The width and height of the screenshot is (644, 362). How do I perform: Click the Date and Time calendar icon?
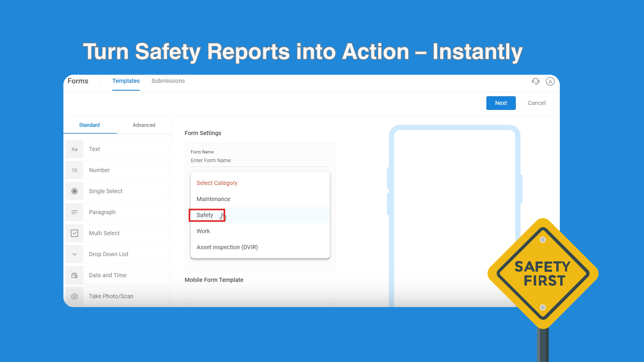tap(74, 275)
